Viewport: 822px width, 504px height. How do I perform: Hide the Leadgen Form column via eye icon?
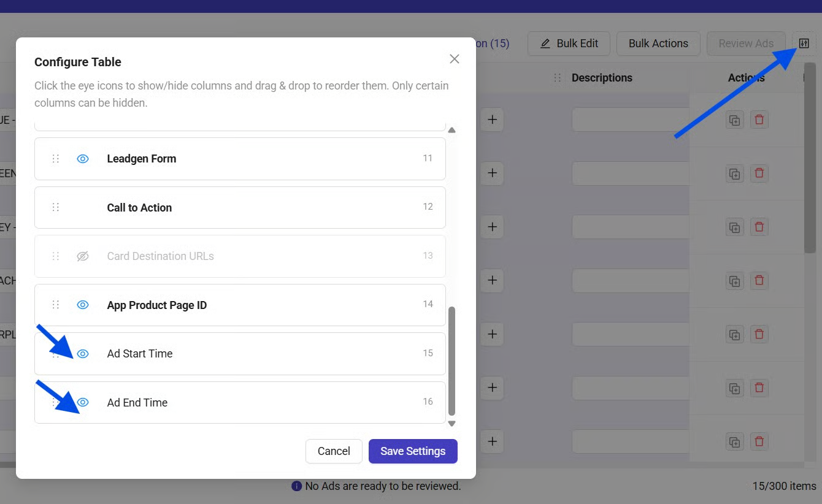(x=83, y=159)
